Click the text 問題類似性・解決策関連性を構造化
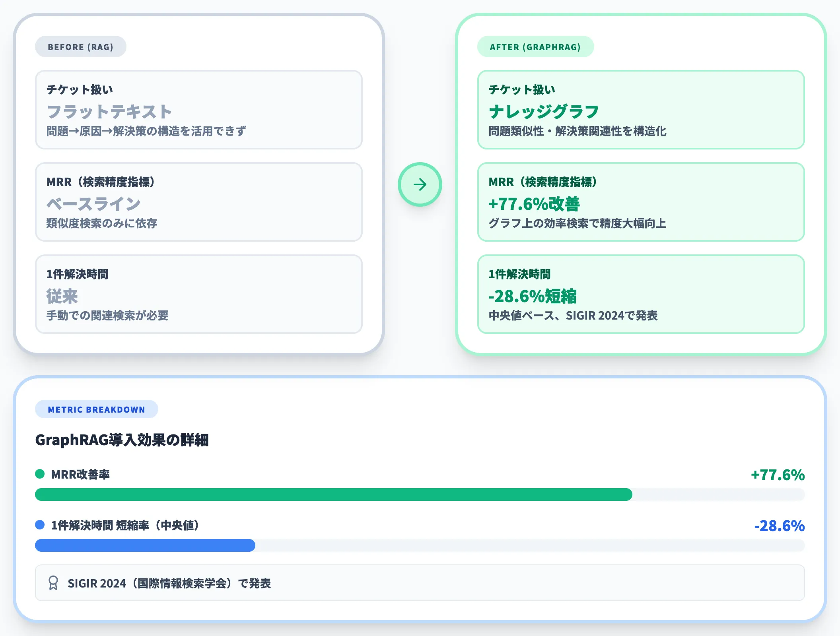This screenshot has width=840, height=636. (577, 131)
